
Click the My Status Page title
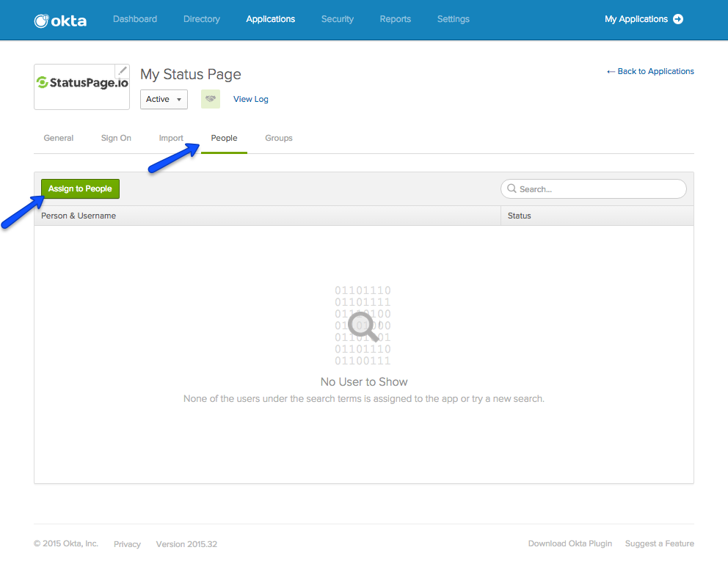coord(191,74)
